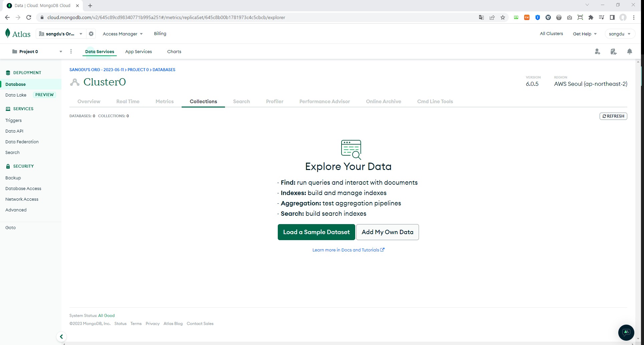Click the green screen extension icon

click(x=516, y=17)
